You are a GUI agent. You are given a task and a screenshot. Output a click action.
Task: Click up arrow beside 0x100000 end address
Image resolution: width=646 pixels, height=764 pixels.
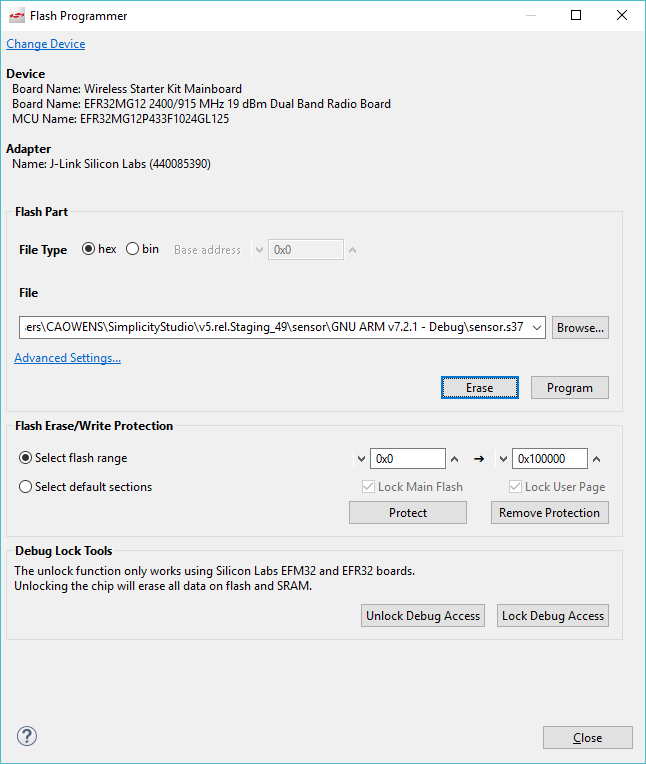[597, 459]
